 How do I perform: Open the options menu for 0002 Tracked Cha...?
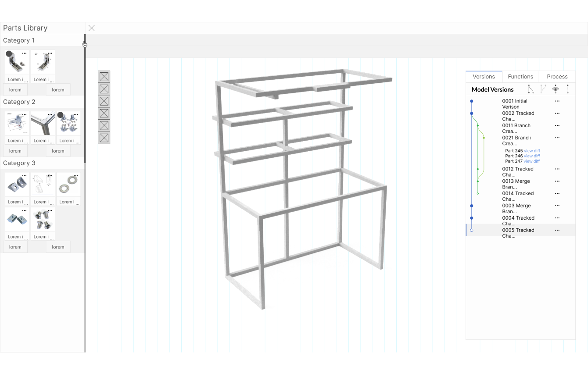(x=557, y=113)
